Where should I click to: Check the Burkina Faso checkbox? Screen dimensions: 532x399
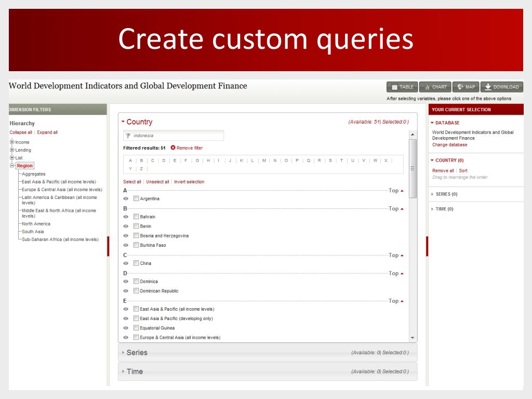[x=136, y=245]
